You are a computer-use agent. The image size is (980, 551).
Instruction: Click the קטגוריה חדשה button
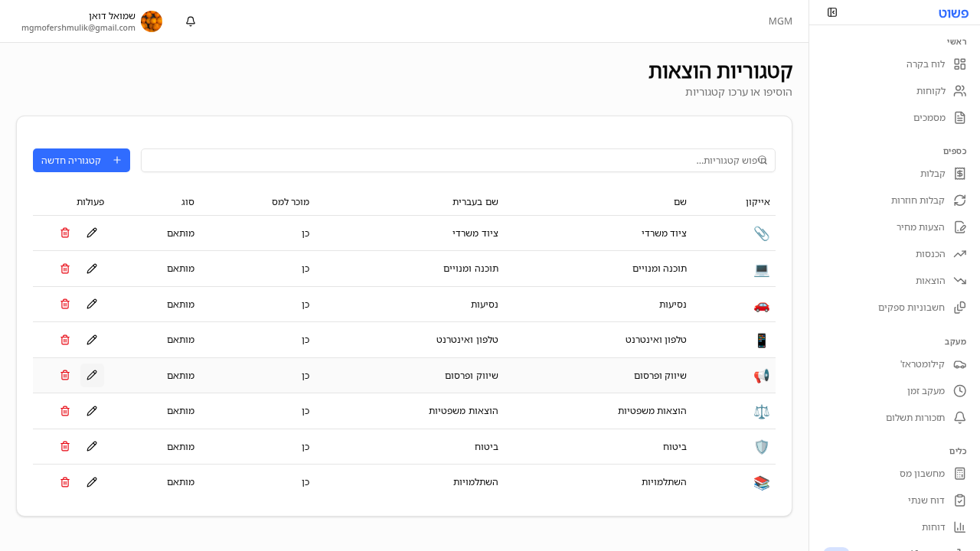(81, 160)
